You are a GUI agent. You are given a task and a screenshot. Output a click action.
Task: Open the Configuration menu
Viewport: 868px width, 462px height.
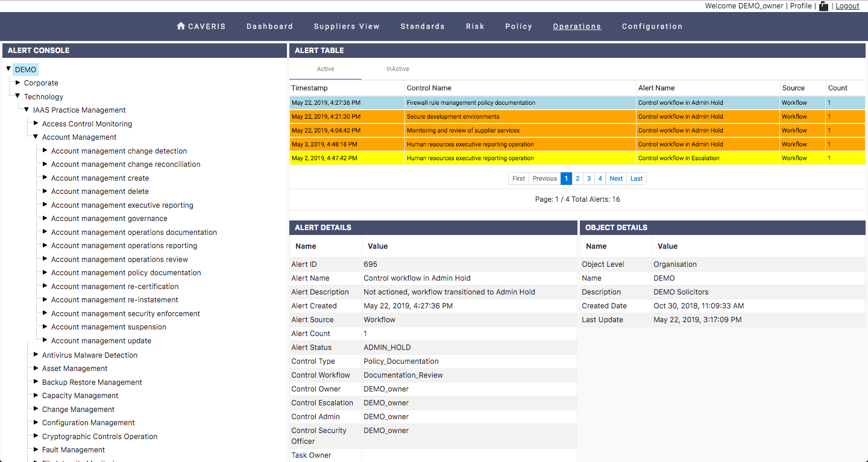652,27
